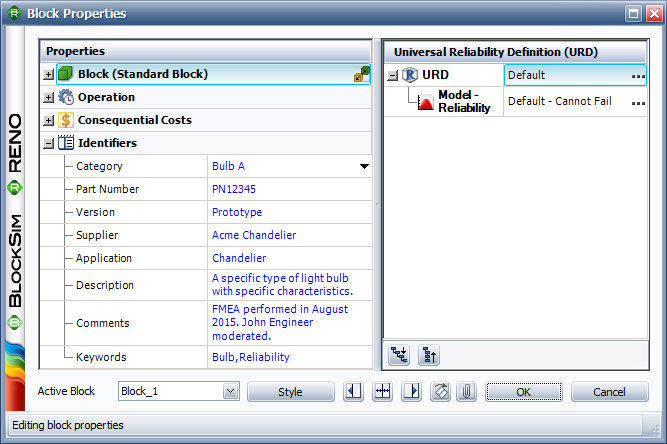
Task: Open the Category dropdown arrow
Action: pyautogui.click(x=364, y=166)
